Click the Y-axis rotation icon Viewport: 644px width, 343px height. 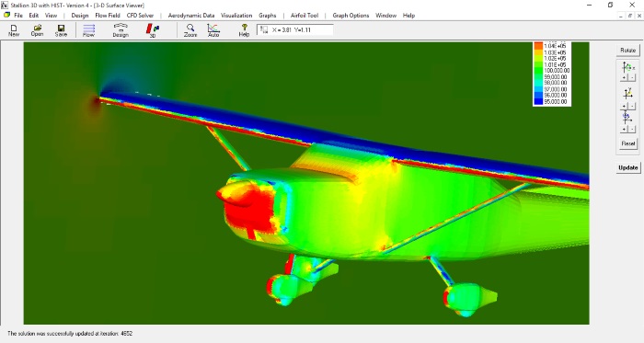628,94
